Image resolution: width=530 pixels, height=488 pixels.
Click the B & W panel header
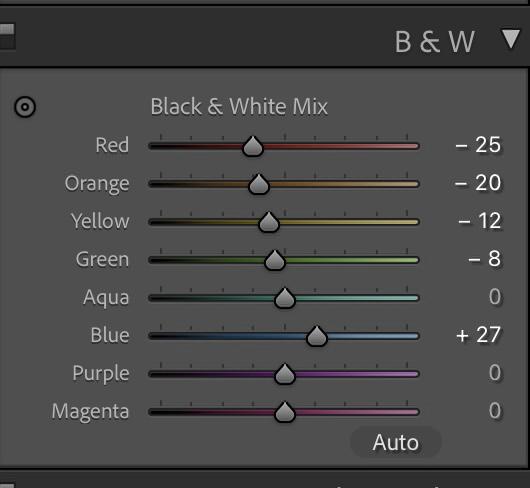click(x=435, y=42)
